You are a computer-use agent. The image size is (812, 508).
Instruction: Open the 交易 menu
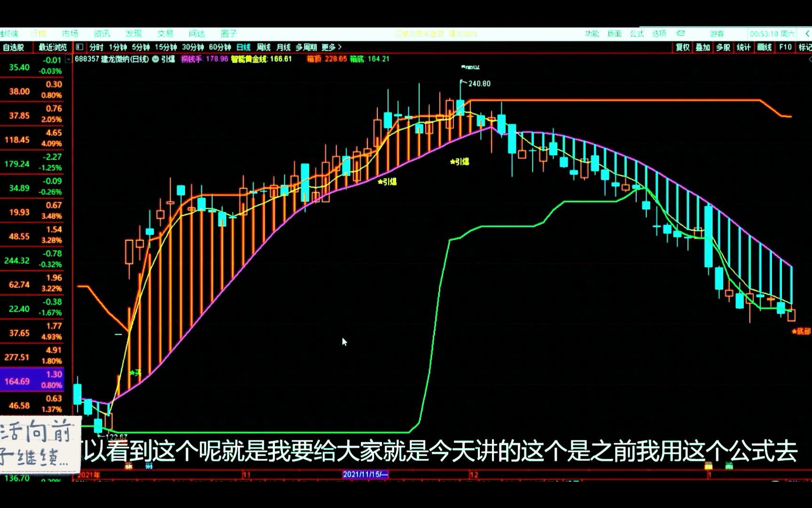pos(165,33)
